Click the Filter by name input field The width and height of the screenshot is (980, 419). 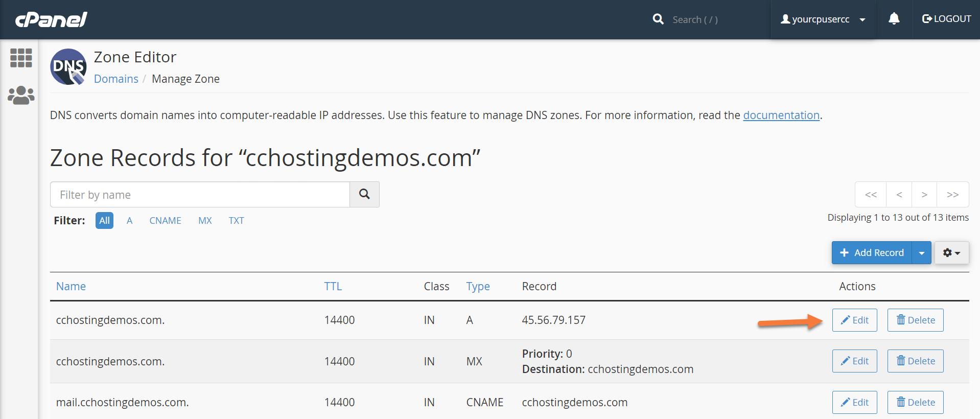[200, 195]
